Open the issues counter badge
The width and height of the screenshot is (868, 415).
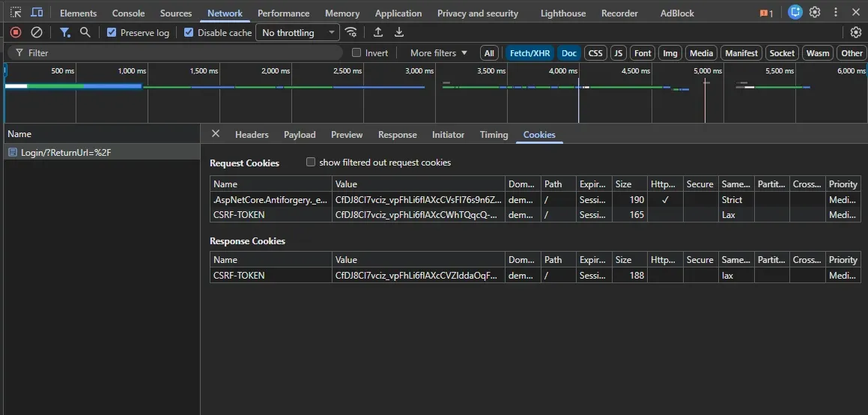tap(767, 13)
